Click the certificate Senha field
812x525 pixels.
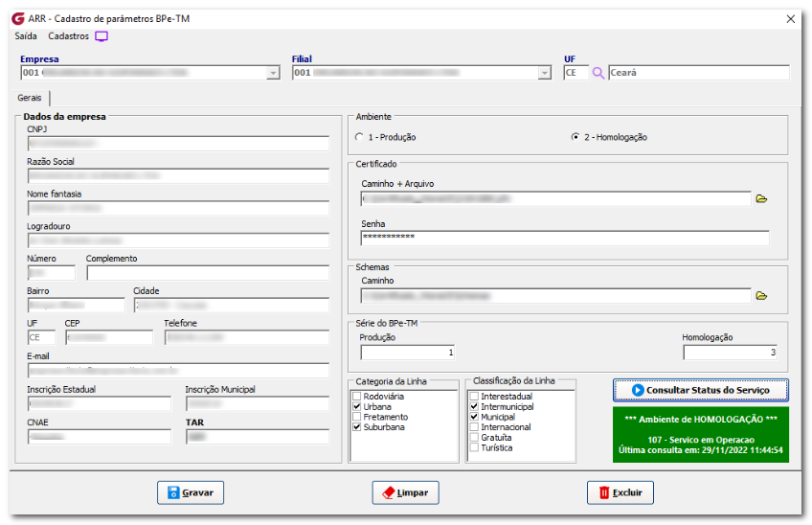565,238
